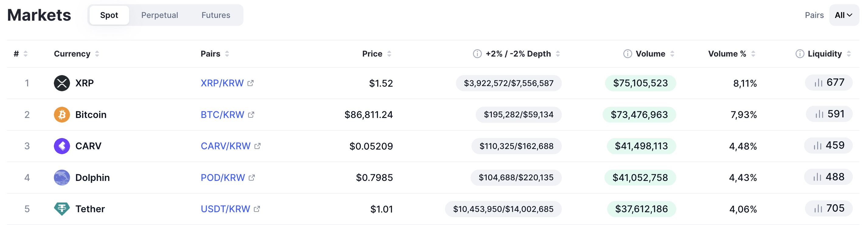Sort by Volume % column arrows
Viewport: 868px width, 225px height.
click(753, 54)
